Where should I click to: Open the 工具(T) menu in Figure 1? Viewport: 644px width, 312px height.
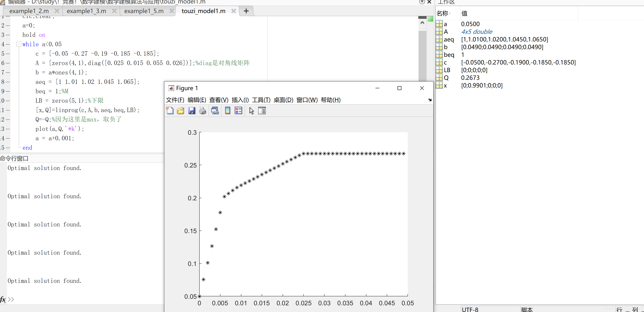pyautogui.click(x=261, y=100)
